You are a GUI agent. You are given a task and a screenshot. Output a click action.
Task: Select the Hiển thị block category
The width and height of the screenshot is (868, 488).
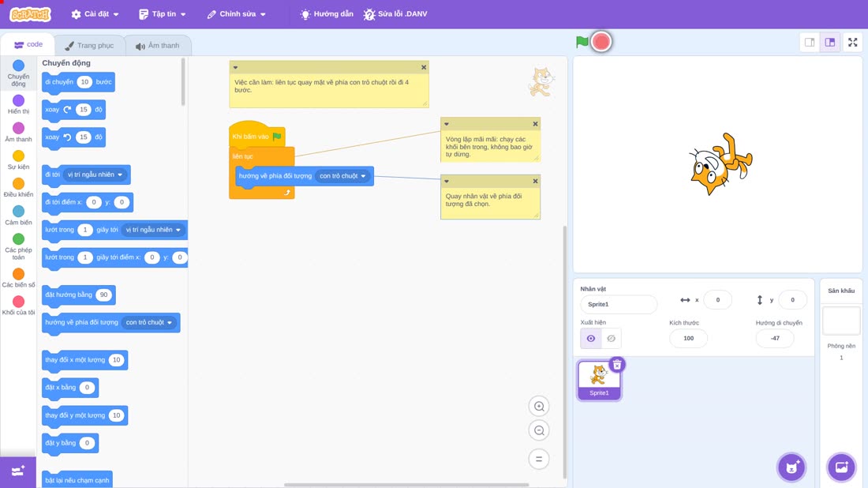(18, 104)
